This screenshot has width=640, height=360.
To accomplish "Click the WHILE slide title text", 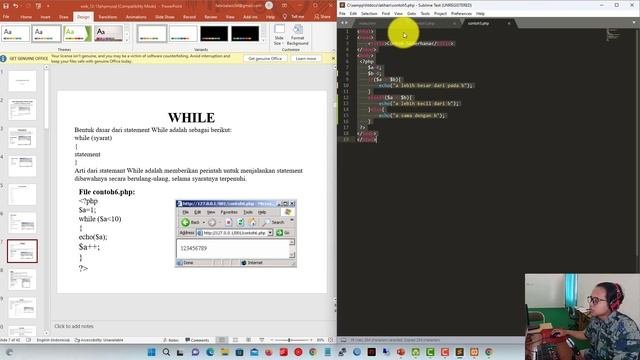I will (x=191, y=118).
